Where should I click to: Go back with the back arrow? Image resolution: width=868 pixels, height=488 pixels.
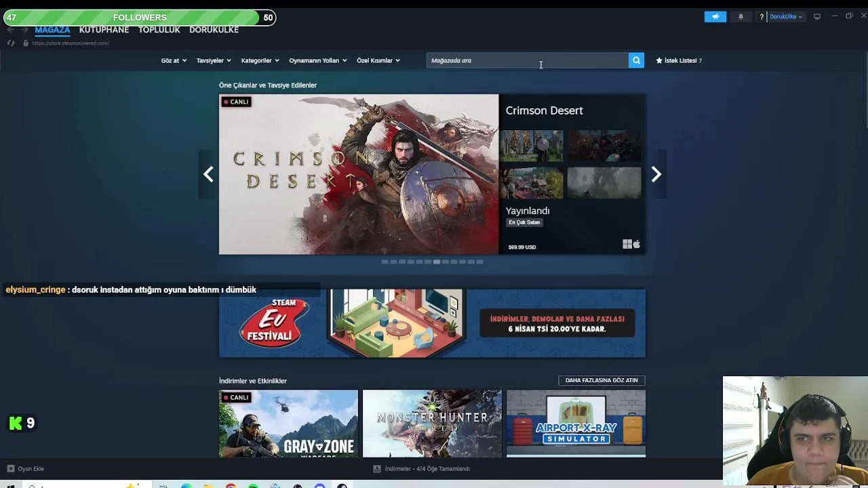point(10,30)
